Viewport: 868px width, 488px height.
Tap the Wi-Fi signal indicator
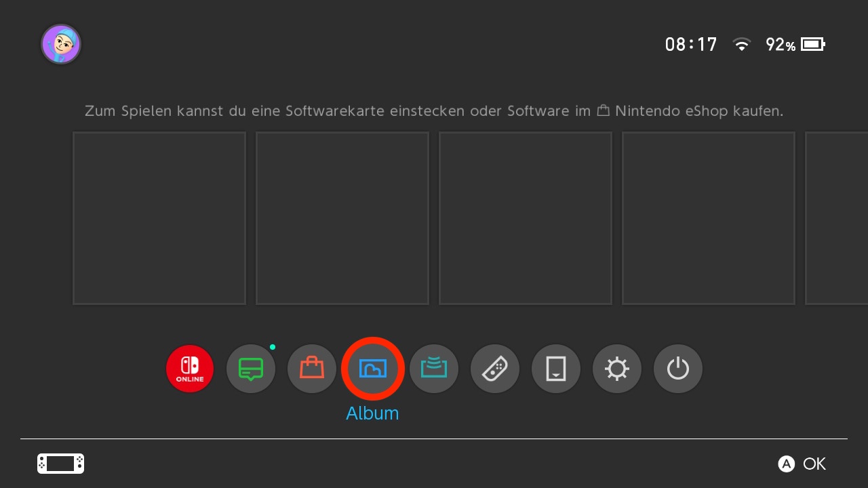click(742, 45)
